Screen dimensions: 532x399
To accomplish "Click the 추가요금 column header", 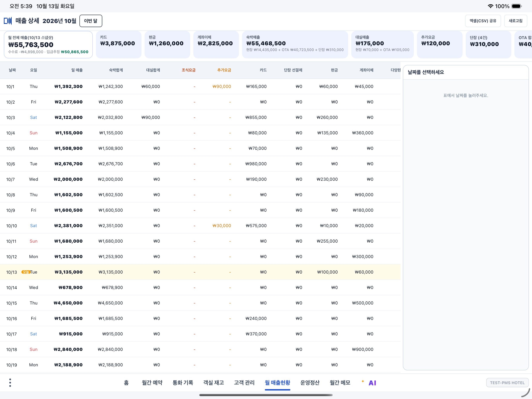I will coord(224,70).
